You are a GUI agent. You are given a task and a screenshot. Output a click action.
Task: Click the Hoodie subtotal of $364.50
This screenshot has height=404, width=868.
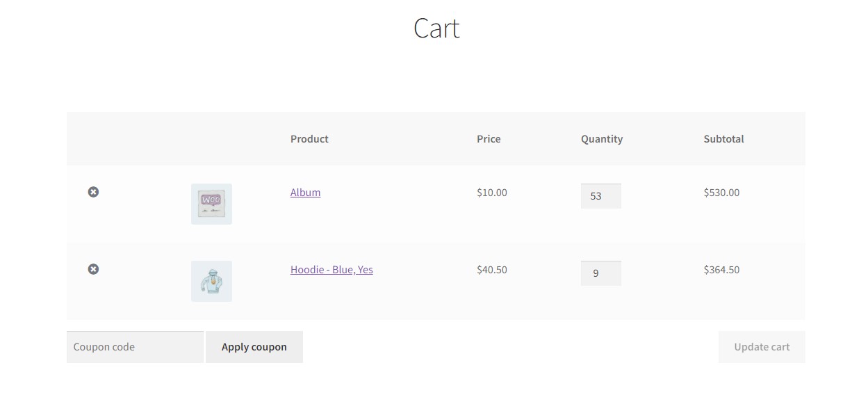721,270
